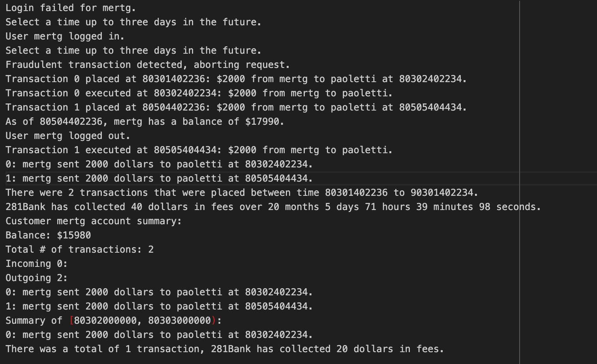Click the 'Balance: $15980' line
This screenshot has height=364, width=597.
coord(48,235)
